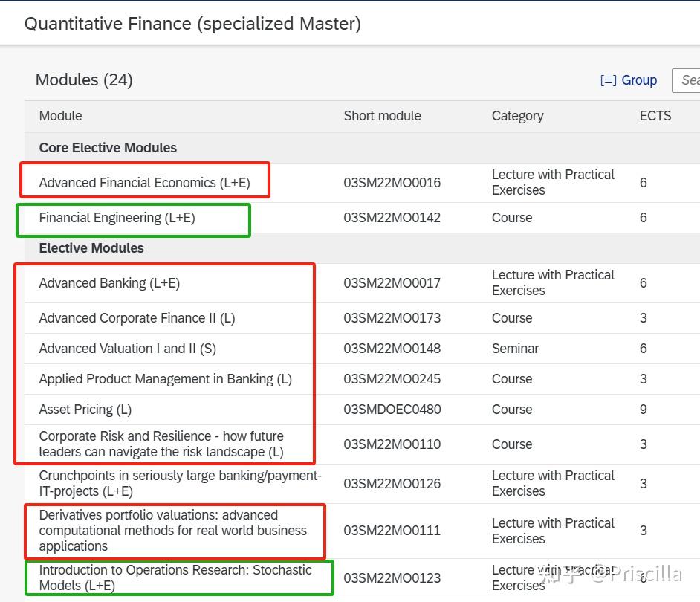Click the Modules (24) table title

click(x=84, y=80)
